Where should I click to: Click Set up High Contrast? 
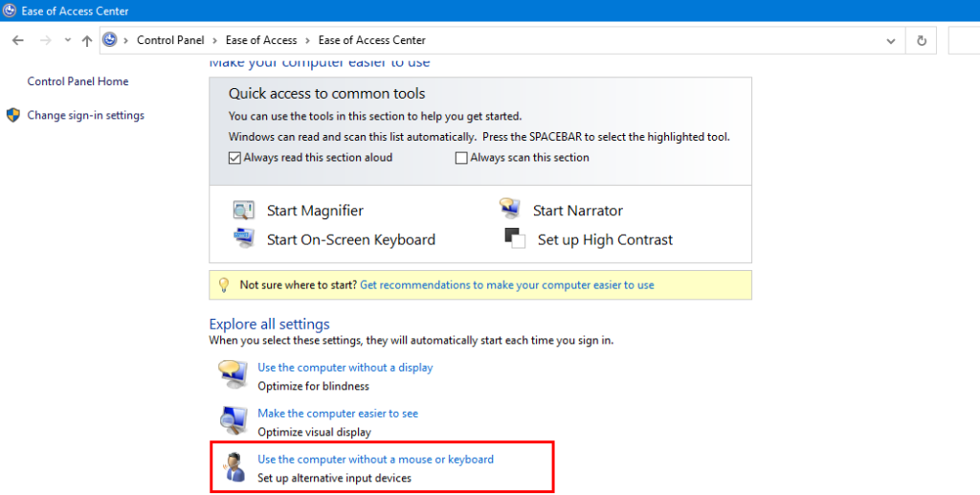[x=605, y=240]
